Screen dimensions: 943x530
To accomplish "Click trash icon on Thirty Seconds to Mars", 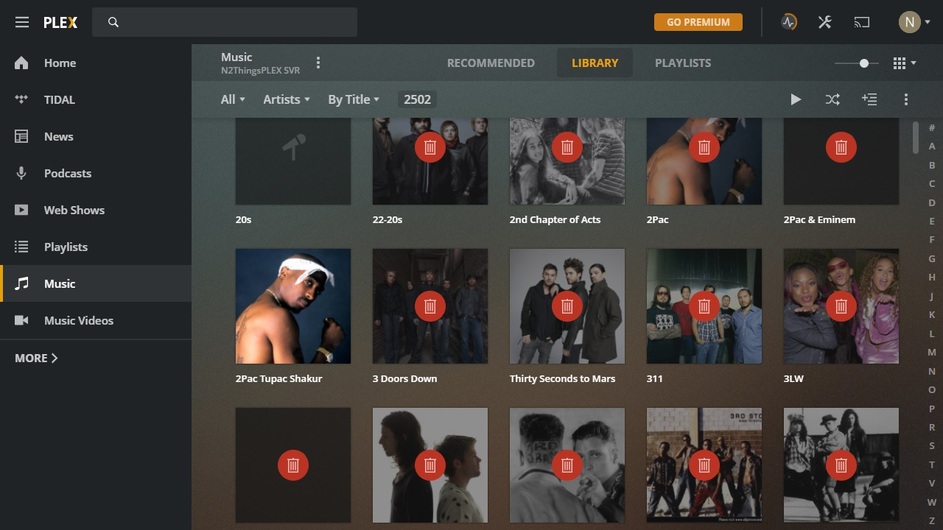I will point(567,306).
